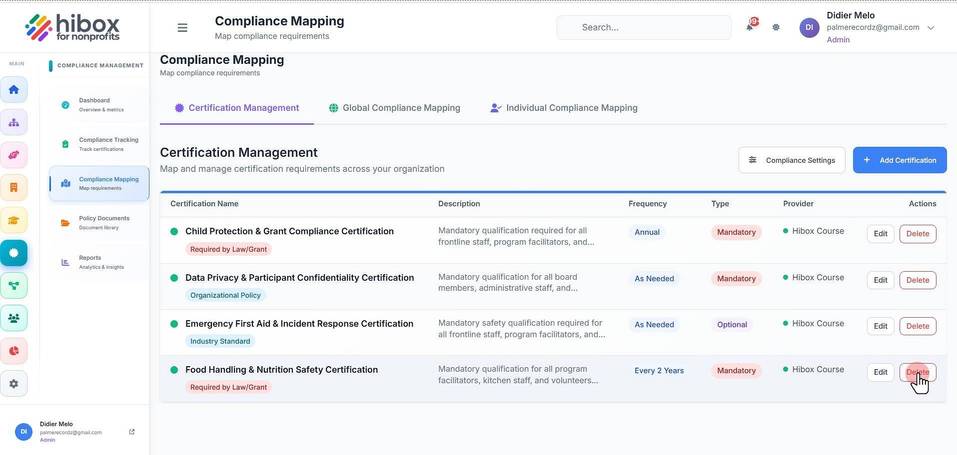The width and height of the screenshot is (957, 455).
Task: Open Compliance Tracking menu item
Action: click(99, 144)
